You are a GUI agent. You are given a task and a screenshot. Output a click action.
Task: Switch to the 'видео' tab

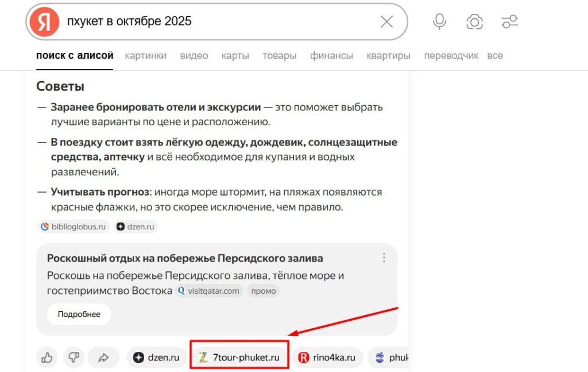[x=194, y=56]
